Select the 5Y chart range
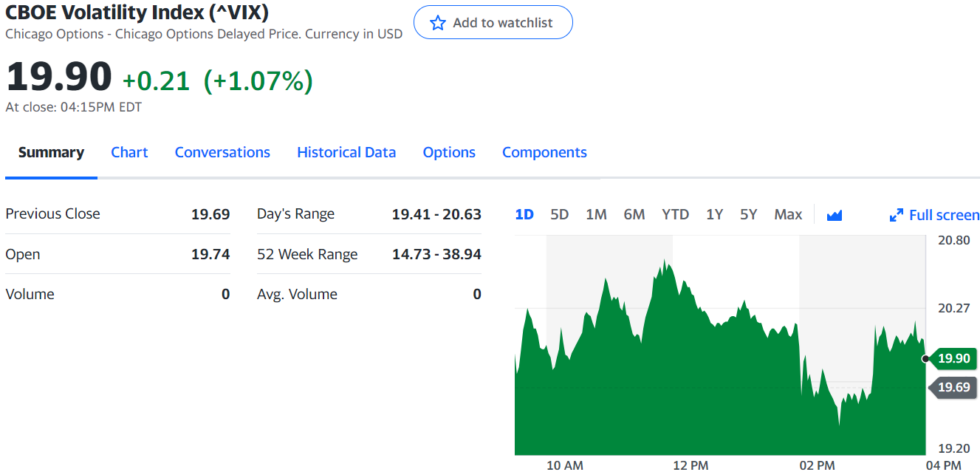Image resolution: width=980 pixels, height=472 pixels. click(x=749, y=214)
